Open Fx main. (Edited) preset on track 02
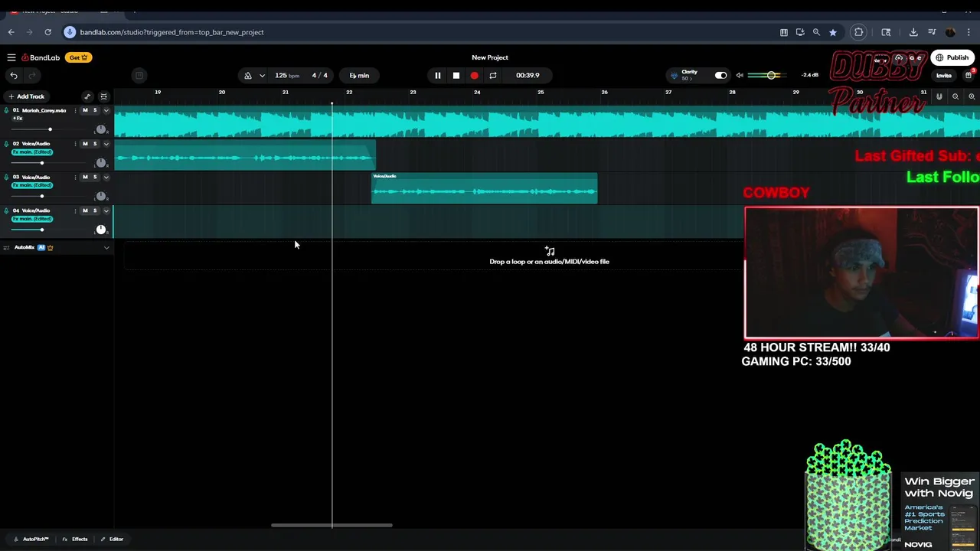 (x=32, y=152)
